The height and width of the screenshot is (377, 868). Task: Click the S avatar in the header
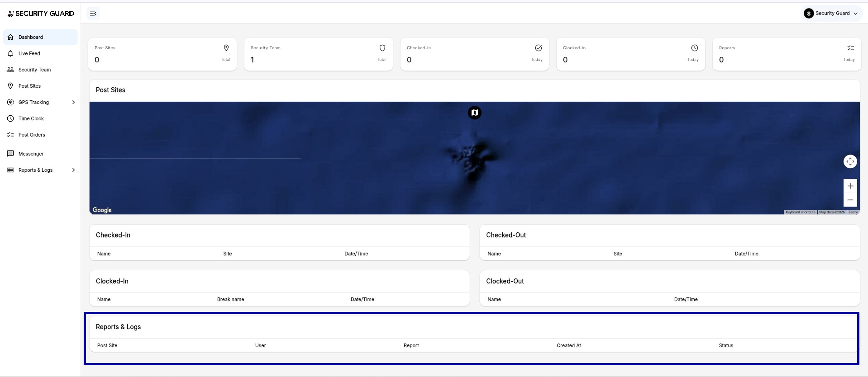pos(809,14)
